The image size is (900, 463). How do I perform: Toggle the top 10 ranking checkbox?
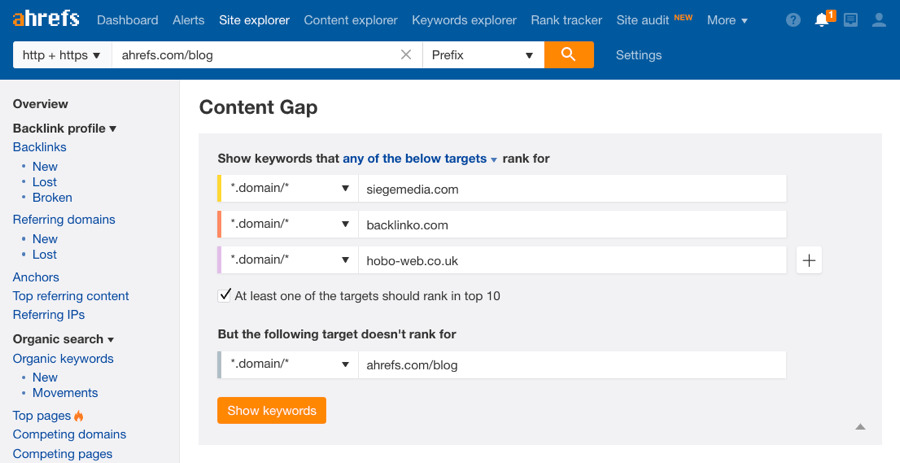[225, 295]
